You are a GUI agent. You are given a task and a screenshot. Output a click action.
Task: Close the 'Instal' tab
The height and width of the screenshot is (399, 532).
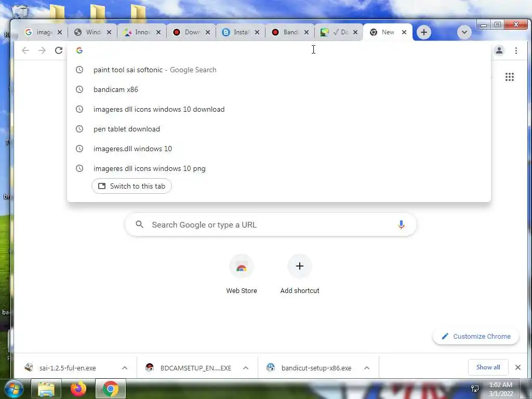257,32
